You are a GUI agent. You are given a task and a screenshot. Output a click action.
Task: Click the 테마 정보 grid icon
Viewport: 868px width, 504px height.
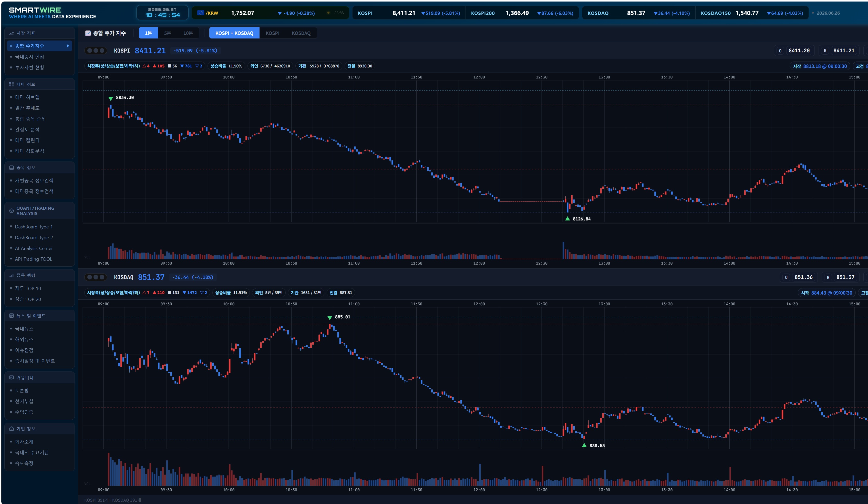coord(11,84)
